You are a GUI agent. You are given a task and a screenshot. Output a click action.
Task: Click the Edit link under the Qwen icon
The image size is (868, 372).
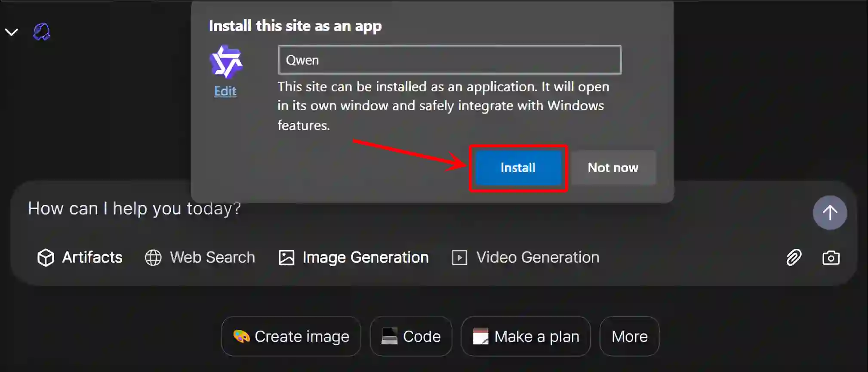pyautogui.click(x=225, y=91)
